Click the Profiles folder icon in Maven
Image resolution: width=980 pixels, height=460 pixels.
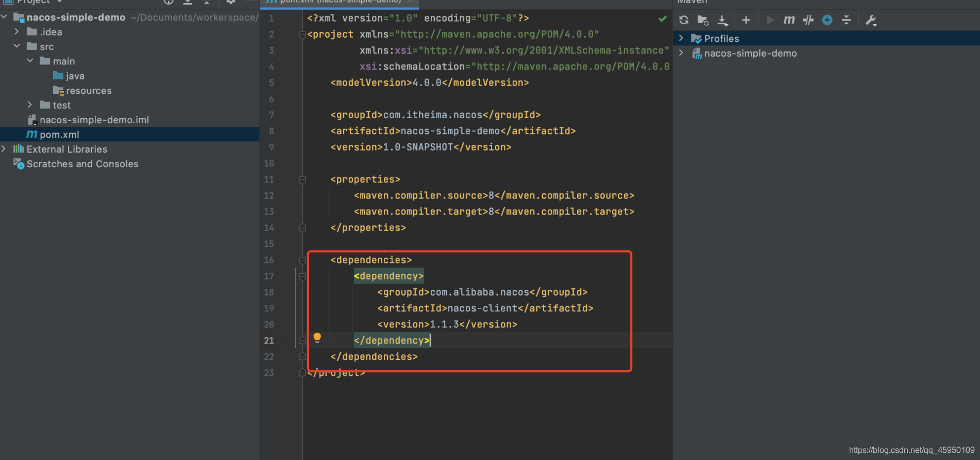click(696, 39)
